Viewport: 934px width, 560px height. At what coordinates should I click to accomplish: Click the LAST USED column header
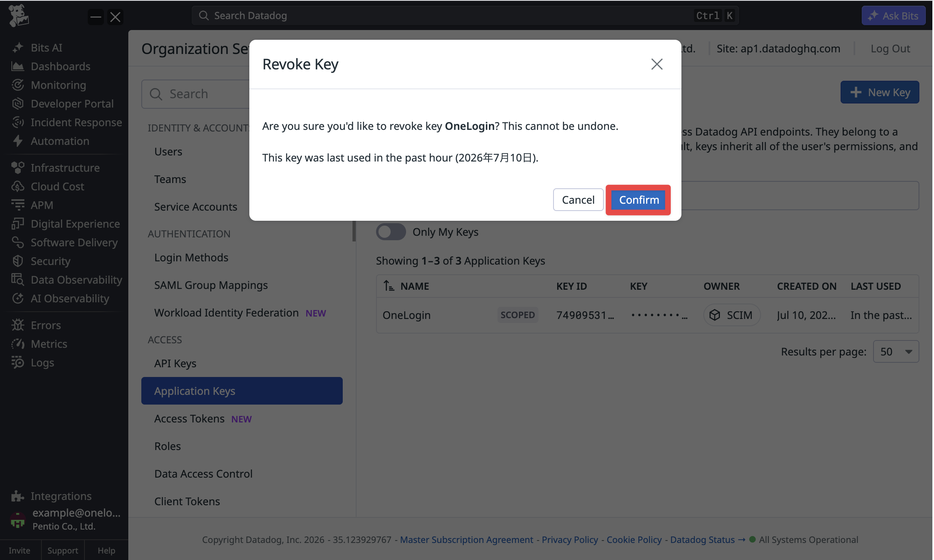(x=876, y=286)
